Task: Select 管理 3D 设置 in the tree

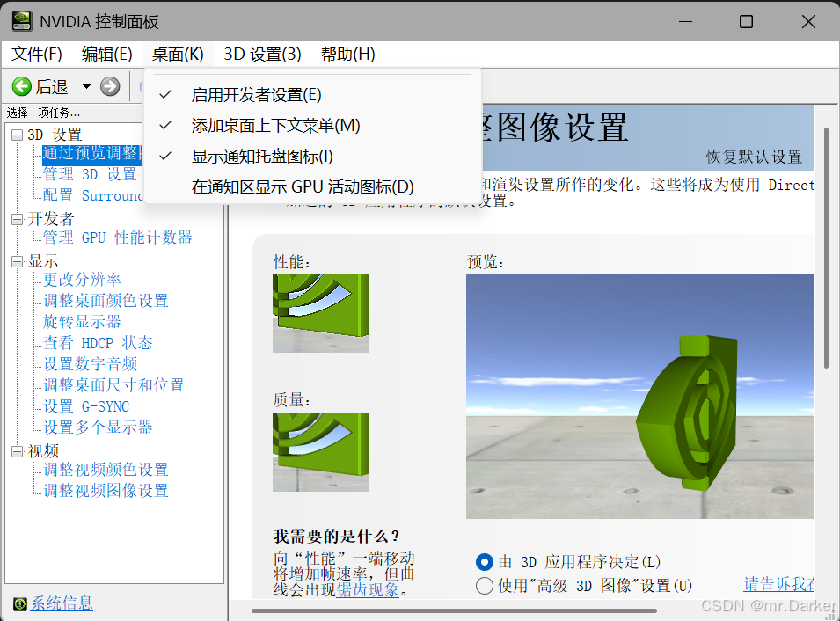Action: 90,175
